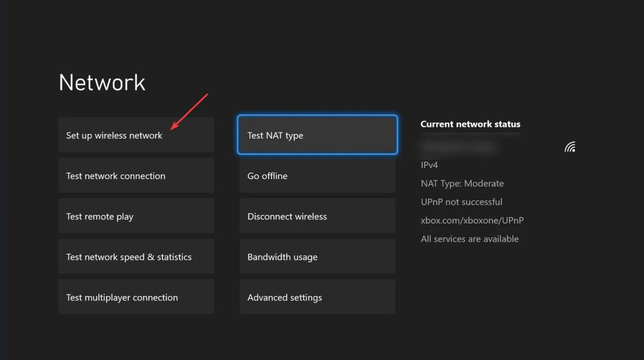
Task: Click the red arrow annotation
Action: click(x=189, y=112)
